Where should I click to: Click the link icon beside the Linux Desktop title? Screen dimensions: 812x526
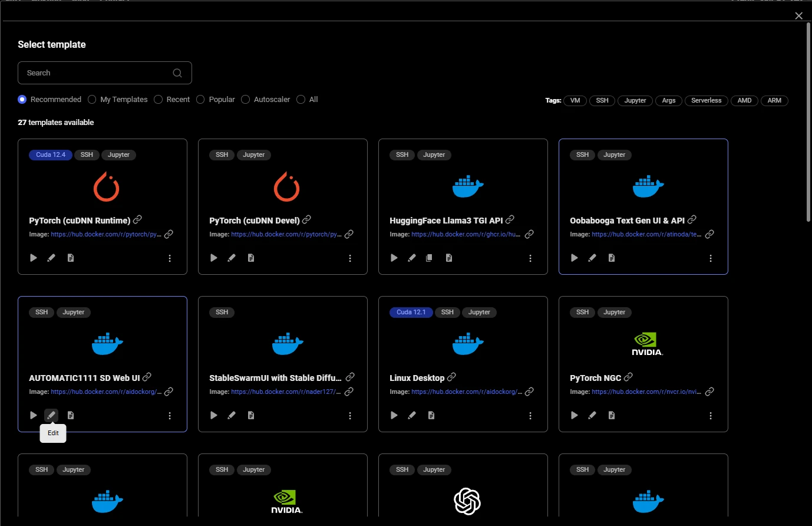[x=452, y=377]
